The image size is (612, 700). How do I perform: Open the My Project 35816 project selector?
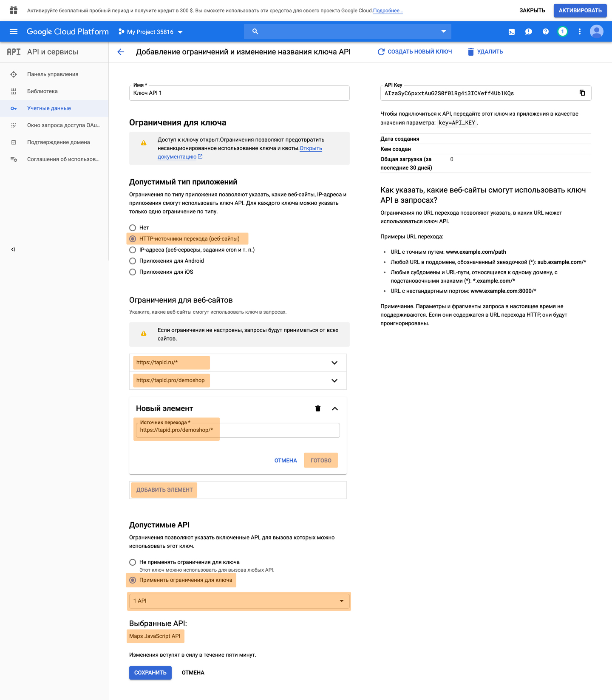pyautogui.click(x=151, y=32)
